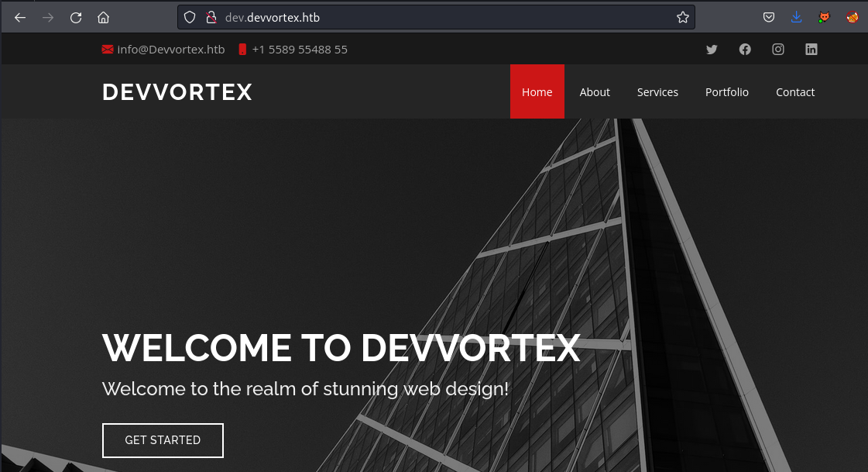
Task: Navigate to the Portfolio section
Action: tap(727, 91)
